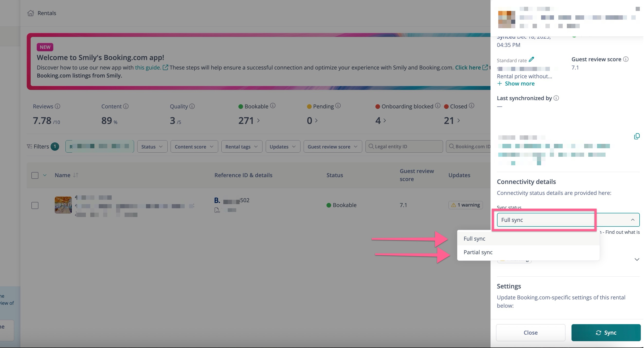This screenshot has height=348, width=644.
Task: Check the checkbox for the rental row
Action: 35,205
